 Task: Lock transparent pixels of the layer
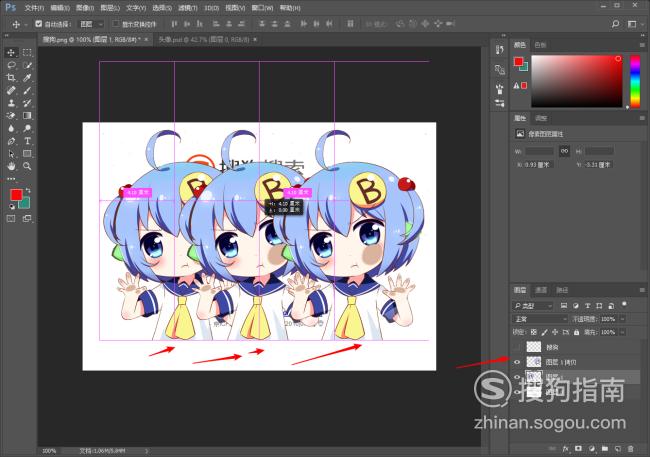[534, 332]
